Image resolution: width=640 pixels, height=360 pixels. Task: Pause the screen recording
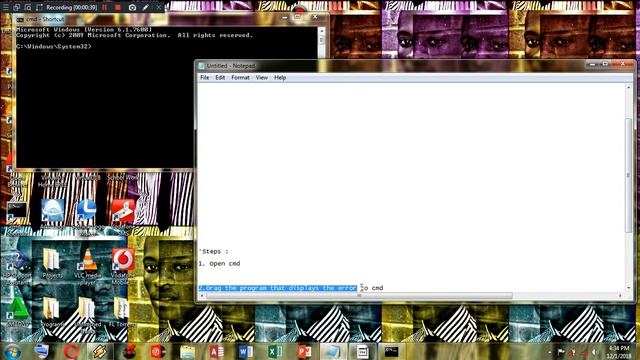[x=105, y=7]
